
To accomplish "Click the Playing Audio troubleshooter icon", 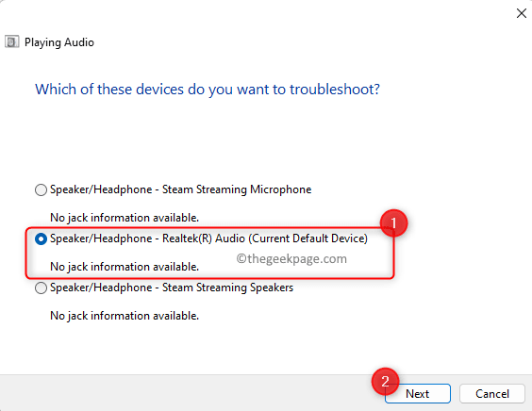I will (x=12, y=42).
